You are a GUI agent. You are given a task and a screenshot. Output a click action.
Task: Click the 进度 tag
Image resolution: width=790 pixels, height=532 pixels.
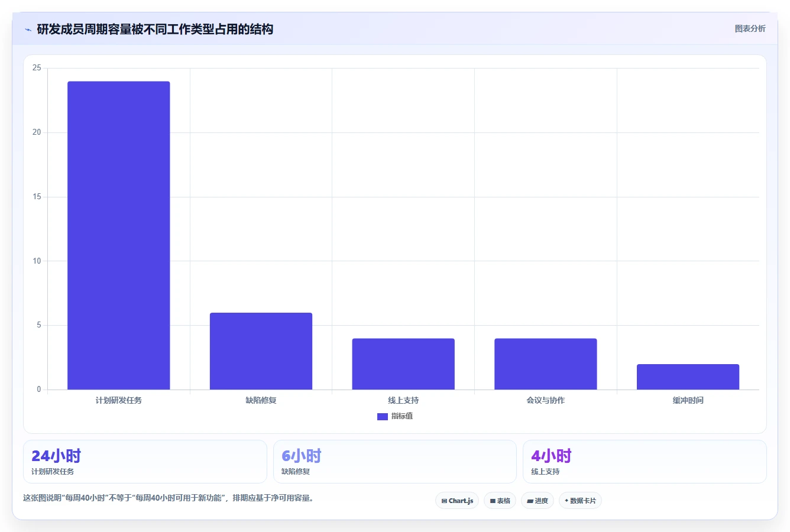click(538, 501)
